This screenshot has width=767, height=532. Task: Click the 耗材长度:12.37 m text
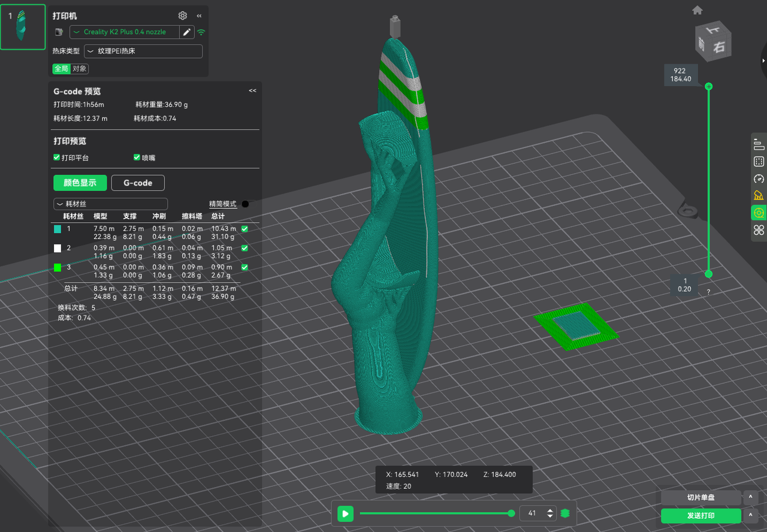(80, 119)
